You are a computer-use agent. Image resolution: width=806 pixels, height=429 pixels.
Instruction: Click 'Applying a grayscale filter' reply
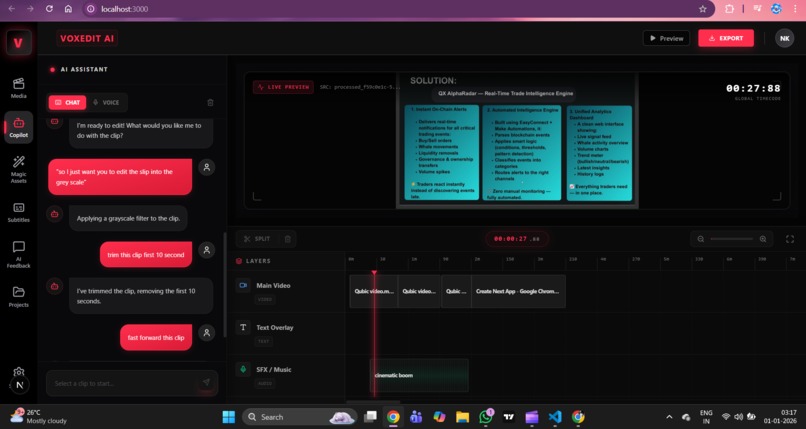pyautogui.click(x=128, y=218)
